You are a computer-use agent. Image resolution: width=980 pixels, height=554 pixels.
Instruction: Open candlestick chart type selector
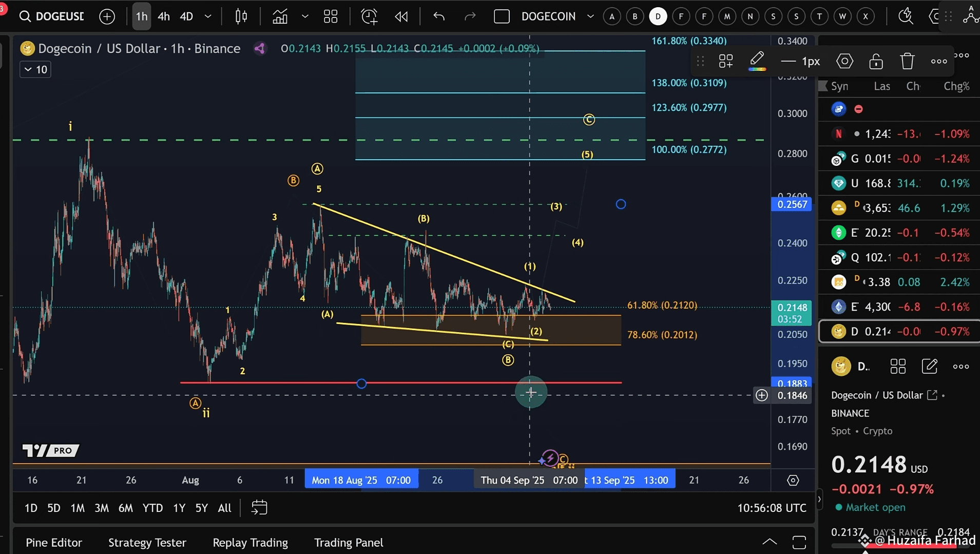241,16
